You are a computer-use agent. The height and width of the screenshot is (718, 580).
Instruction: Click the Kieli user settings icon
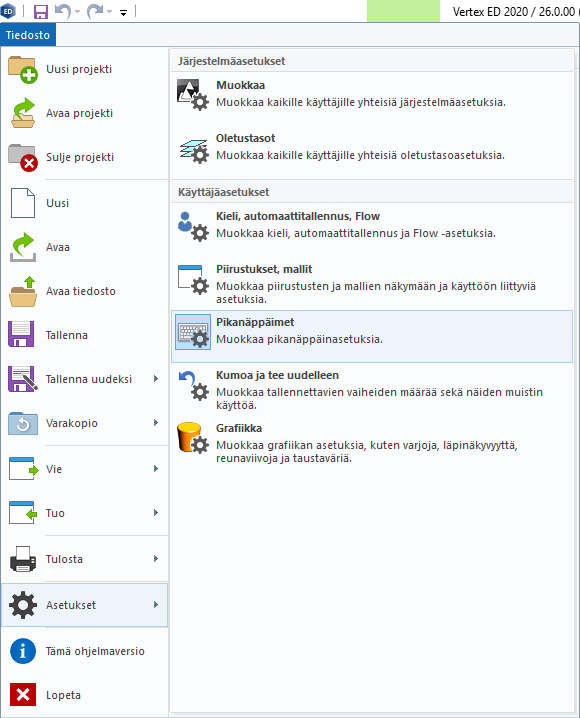[193, 227]
